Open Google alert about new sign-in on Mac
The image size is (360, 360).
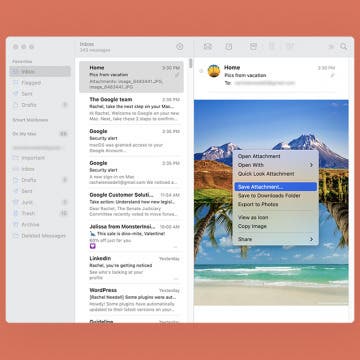(x=131, y=172)
